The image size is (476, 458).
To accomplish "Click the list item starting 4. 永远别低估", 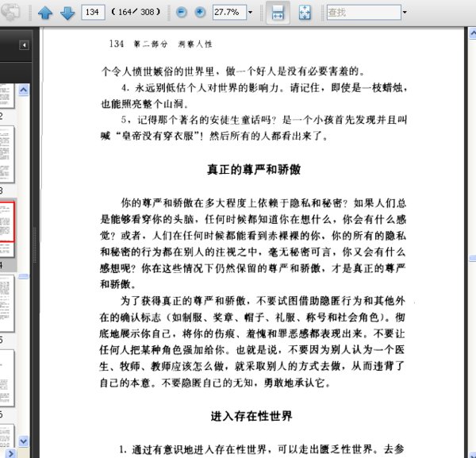I will point(254,96).
